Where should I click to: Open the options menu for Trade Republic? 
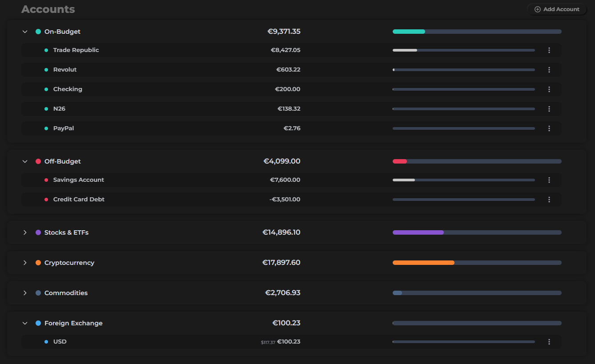(549, 50)
